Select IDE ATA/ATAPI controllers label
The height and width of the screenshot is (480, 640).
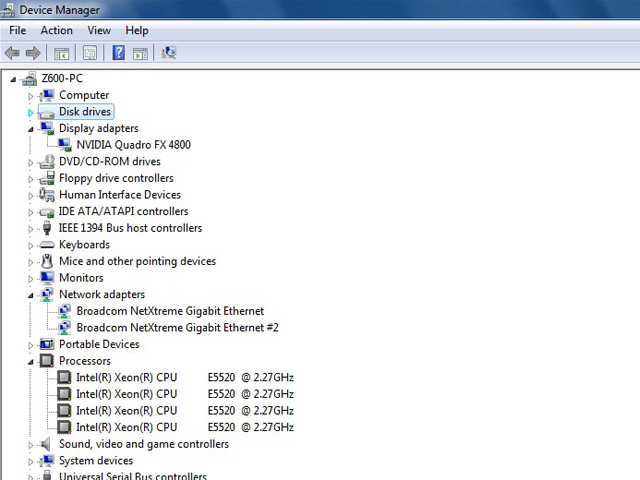124,211
